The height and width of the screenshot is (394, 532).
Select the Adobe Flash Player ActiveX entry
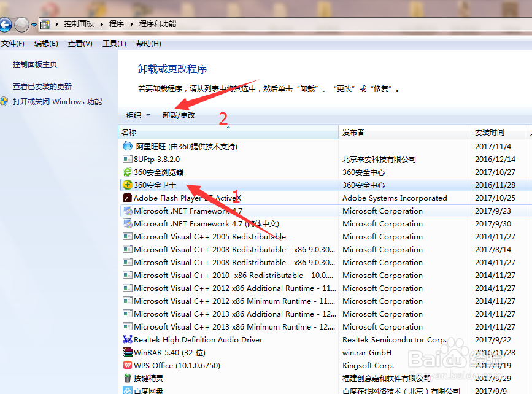click(x=187, y=198)
